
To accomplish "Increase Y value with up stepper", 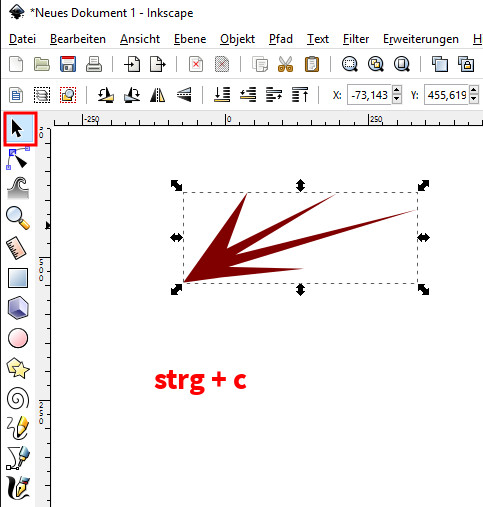I will click(x=474, y=90).
